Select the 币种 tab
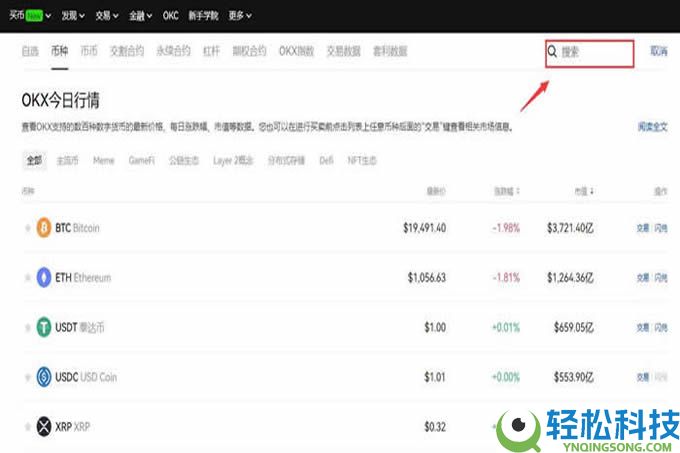Viewport: 680px width, 453px height. 59,51
